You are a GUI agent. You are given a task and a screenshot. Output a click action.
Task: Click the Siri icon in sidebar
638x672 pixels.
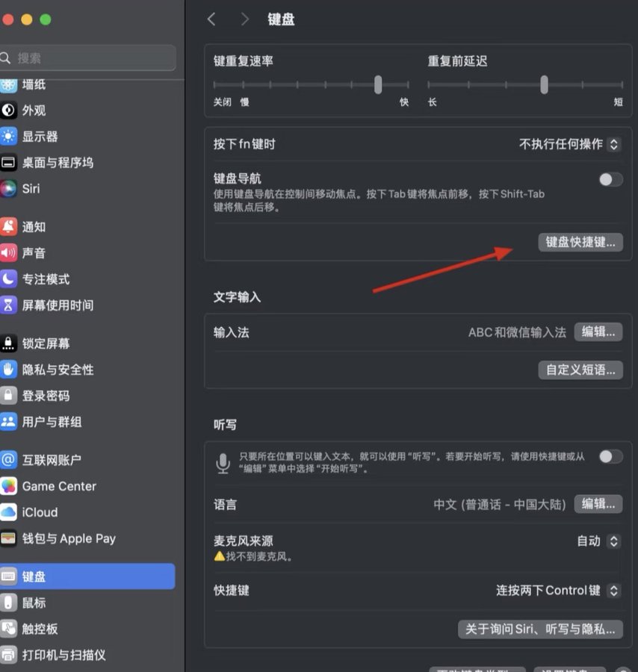coord(8,189)
